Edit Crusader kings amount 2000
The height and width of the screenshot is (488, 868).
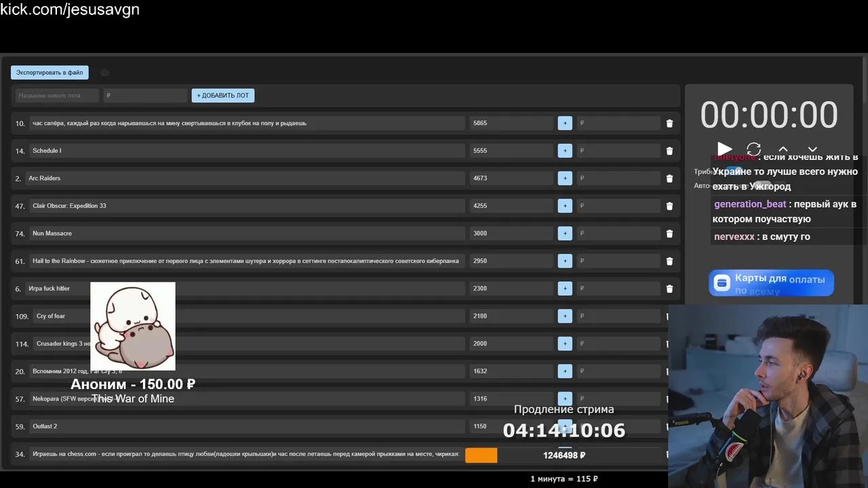click(511, 344)
